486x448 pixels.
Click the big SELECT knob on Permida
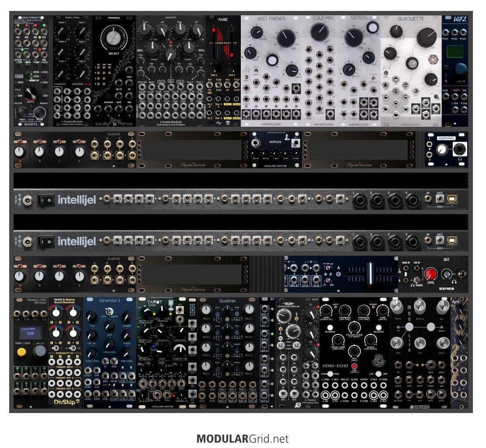click(x=114, y=38)
